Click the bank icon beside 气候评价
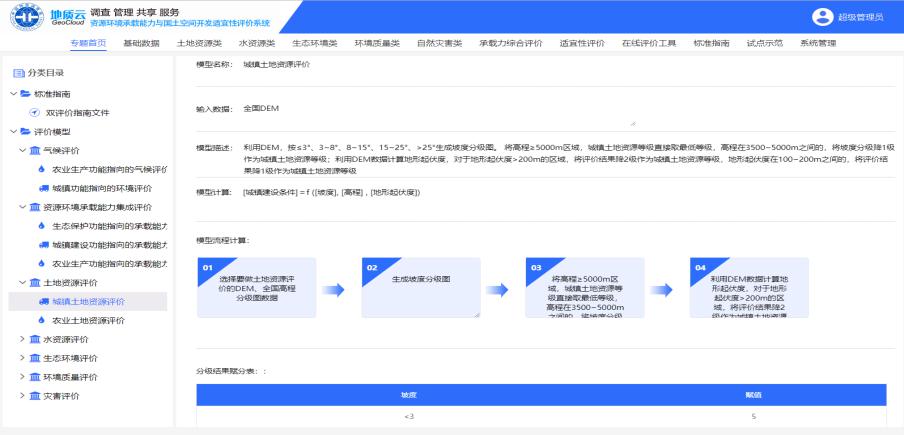The width and height of the screenshot is (904, 435). pos(35,150)
